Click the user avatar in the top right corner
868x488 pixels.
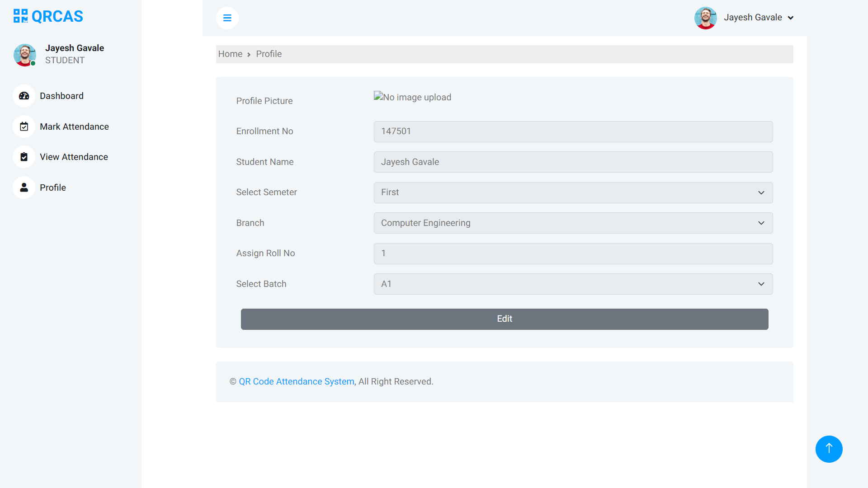tap(705, 18)
